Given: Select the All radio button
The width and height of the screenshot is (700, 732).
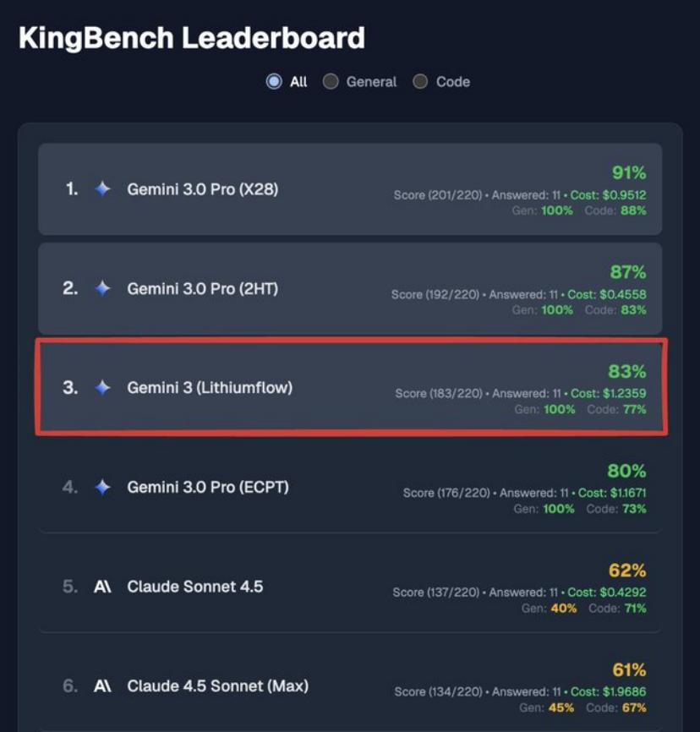Looking at the screenshot, I should click(274, 82).
